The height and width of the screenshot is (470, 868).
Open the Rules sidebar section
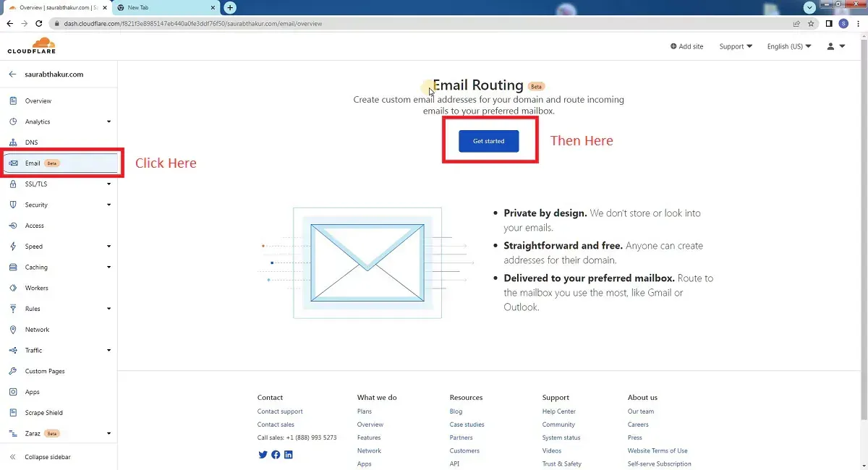(59, 309)
